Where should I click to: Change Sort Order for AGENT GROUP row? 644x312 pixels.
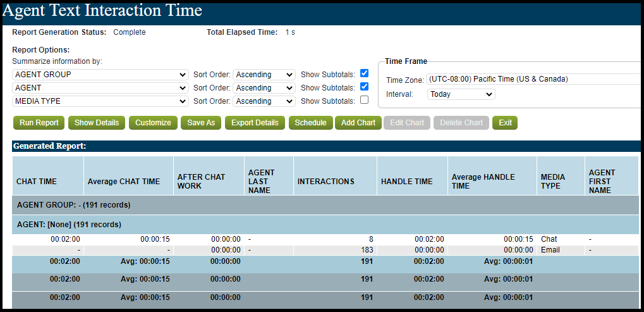point(264,75)
